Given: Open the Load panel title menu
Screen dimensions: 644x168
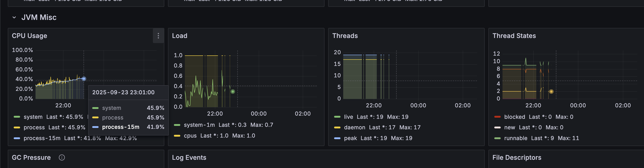Looking at the screenshot, I should pyautogui.click(x=180, y=36).
